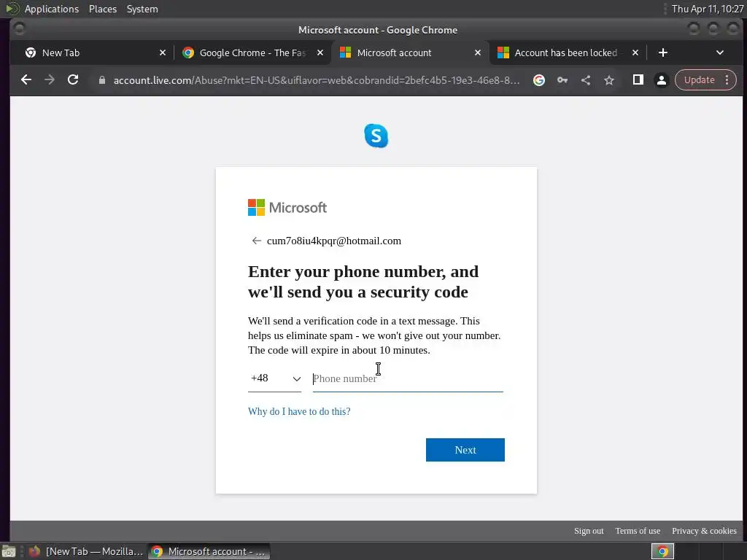The height and width of the screenshot is (560, 747).
Task: Open the side panel icon
Action: click(x=638, y=80)
